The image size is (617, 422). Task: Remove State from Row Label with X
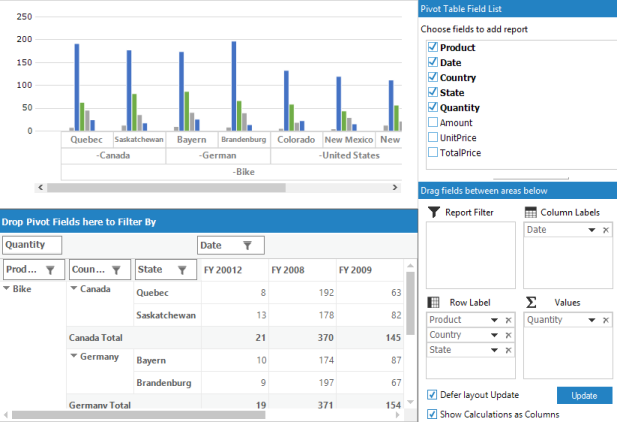coord(508,350)
